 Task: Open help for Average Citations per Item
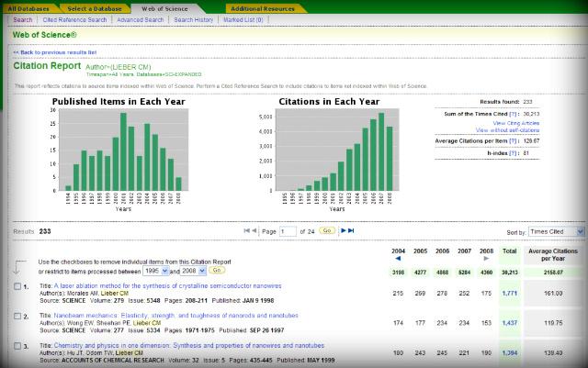(x=513, y=141)
